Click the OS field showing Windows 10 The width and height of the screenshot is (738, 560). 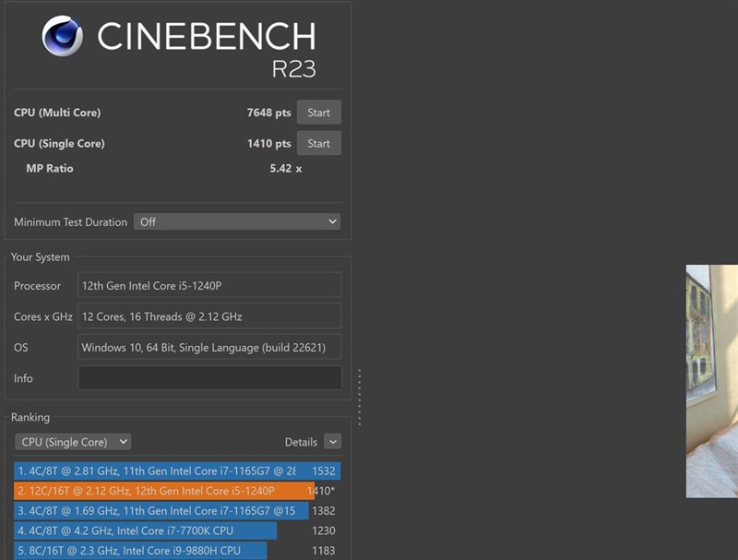(209, 347)
